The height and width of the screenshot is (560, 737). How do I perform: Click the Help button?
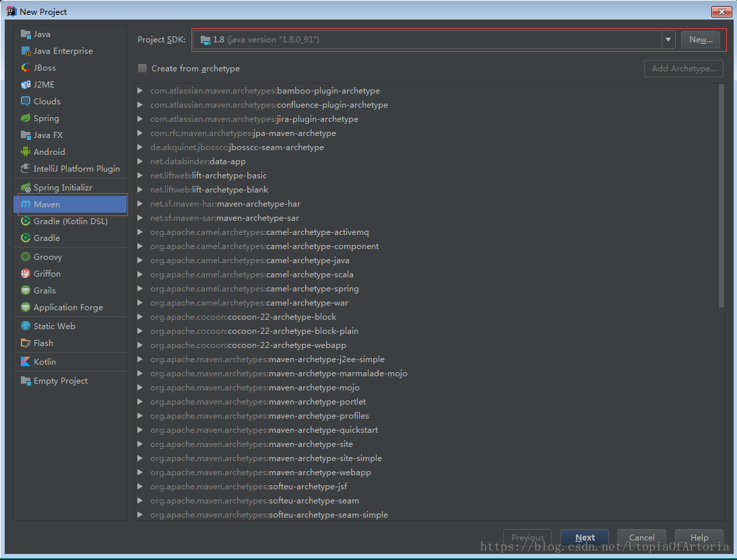699,537
